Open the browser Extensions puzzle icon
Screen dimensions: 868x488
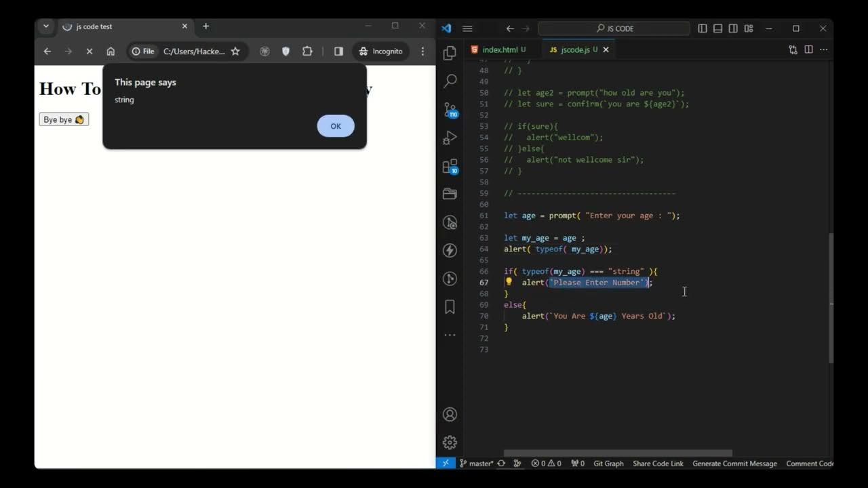point(307,52)
